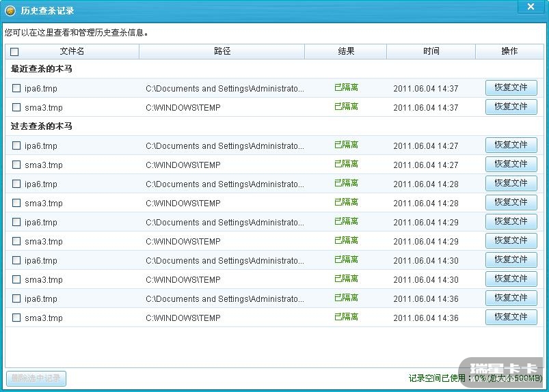549x392 pixels.
Task: Select the ipa6.tmp record from 14:27
Action: tap(16, 145)
